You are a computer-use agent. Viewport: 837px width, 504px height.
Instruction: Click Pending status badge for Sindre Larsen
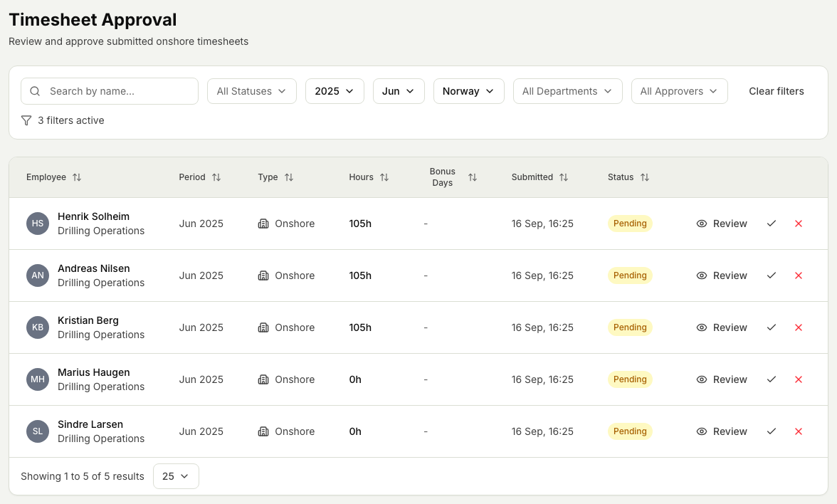pos(630,431)
